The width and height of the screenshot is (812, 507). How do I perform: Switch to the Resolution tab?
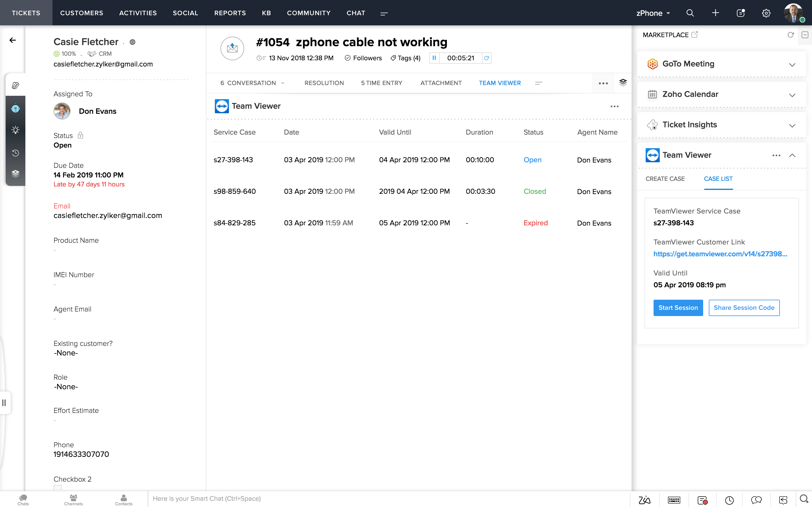[324, 83]
